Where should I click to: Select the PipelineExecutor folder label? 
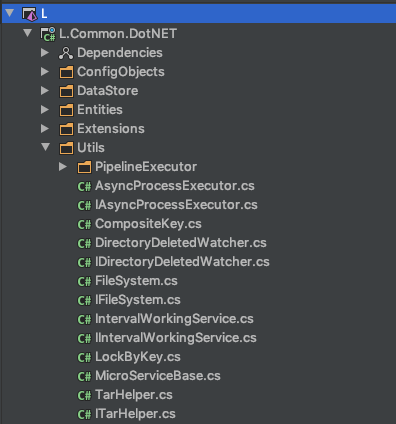[x=146, y=167]
